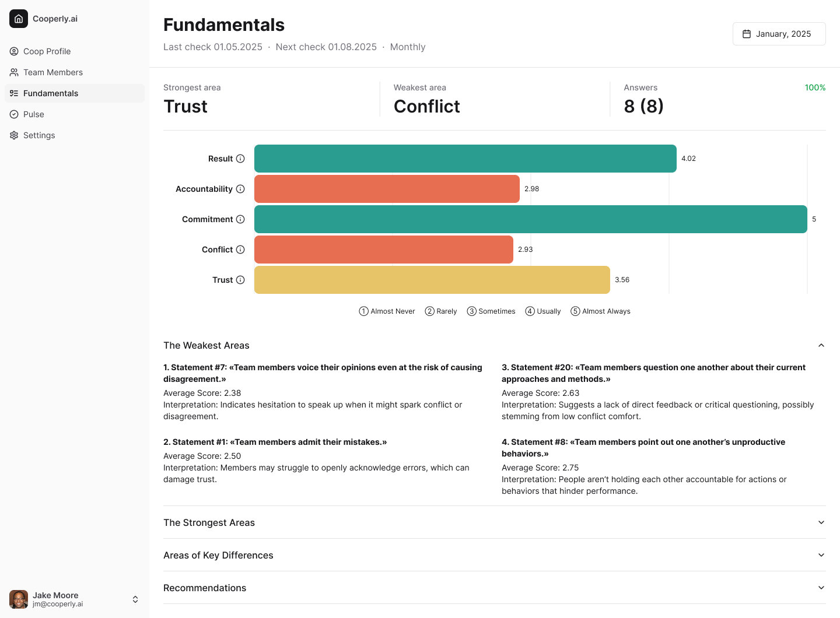Click the Pulse checkmark icon
This screenshot has height=618, width=840.
point(13,114)
